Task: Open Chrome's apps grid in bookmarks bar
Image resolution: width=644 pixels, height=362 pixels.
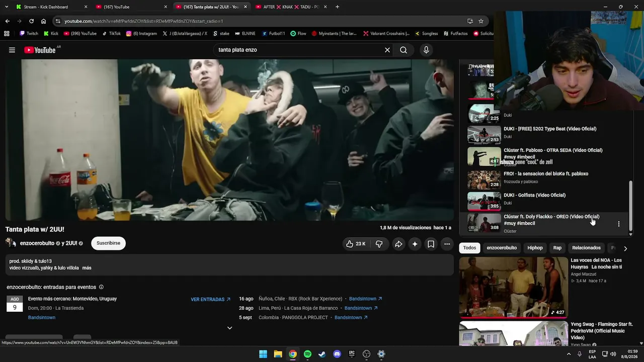Action: [7, 34]
